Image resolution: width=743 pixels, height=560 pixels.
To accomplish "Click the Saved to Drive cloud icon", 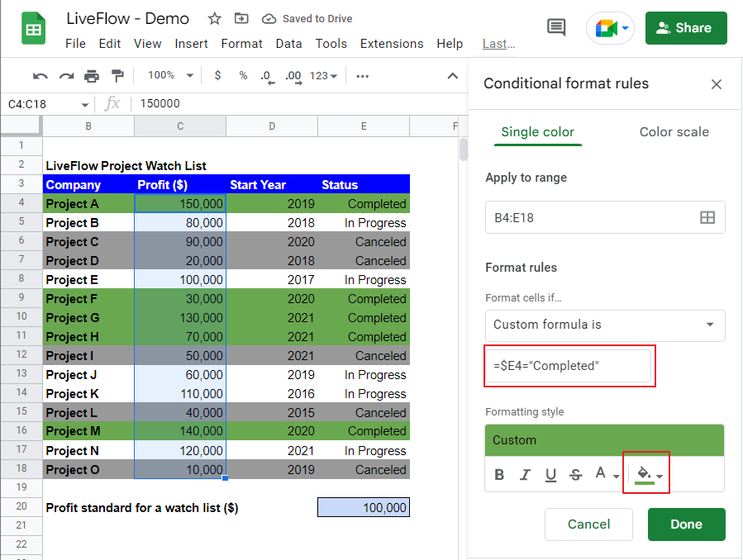I will [269, 19].
